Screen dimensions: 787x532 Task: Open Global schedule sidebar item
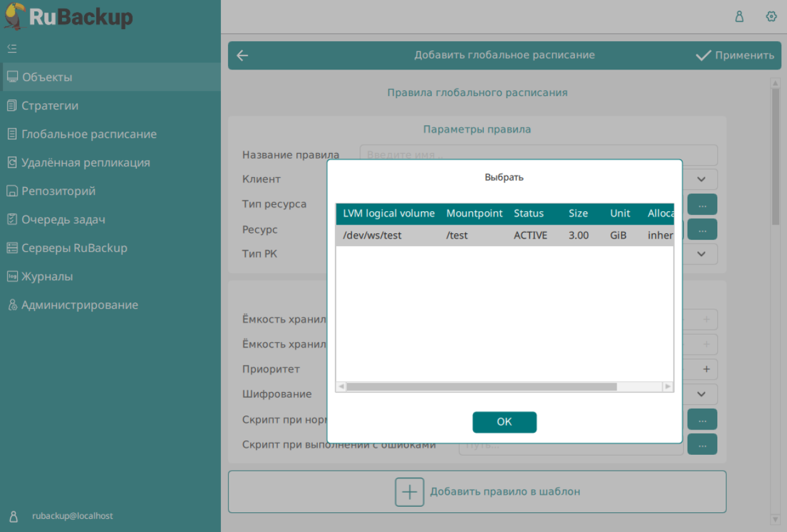click(x=89, y=134)
